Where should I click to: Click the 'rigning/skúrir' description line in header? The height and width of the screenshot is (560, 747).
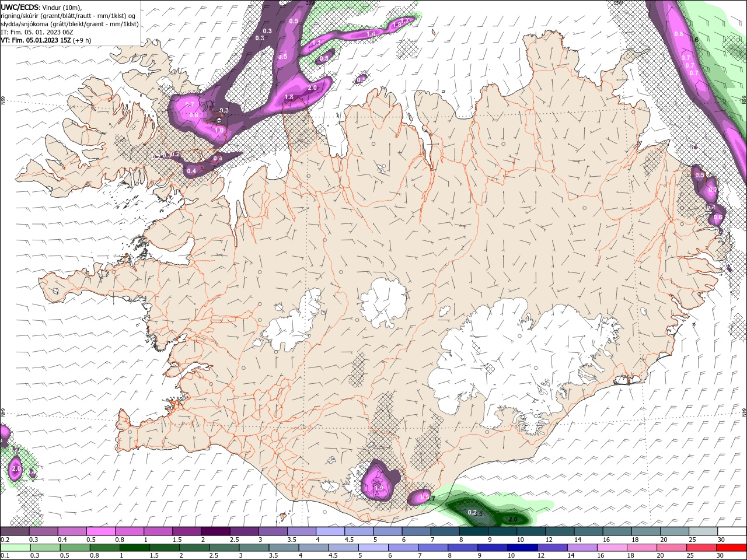[68, 16]
